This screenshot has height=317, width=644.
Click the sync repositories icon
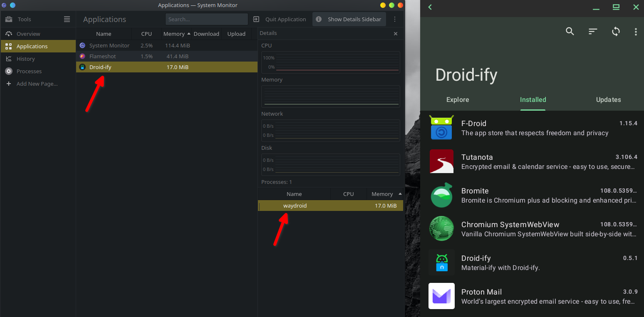tap(616, 31)
